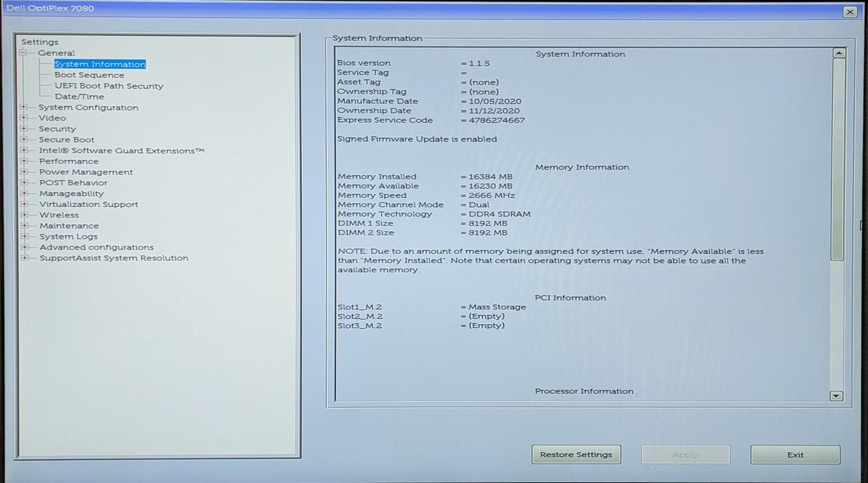Click the DIMM 1 Size row
The height and width of the screenshot is (483, 868).
(422, 224)
